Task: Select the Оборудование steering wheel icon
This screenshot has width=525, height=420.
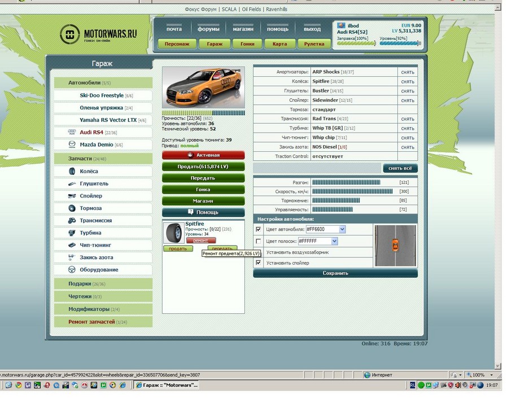Action: coord(72,269)
